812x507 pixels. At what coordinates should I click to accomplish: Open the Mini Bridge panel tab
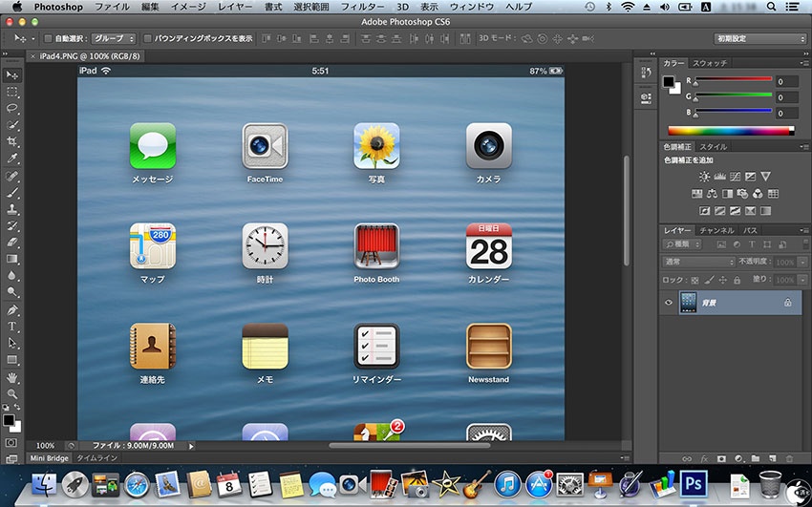coord(49,458)
